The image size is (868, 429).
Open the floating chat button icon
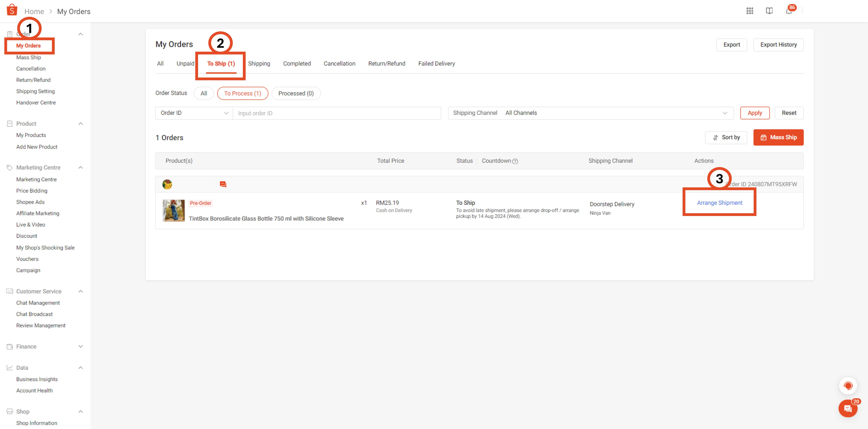(848, 408)
